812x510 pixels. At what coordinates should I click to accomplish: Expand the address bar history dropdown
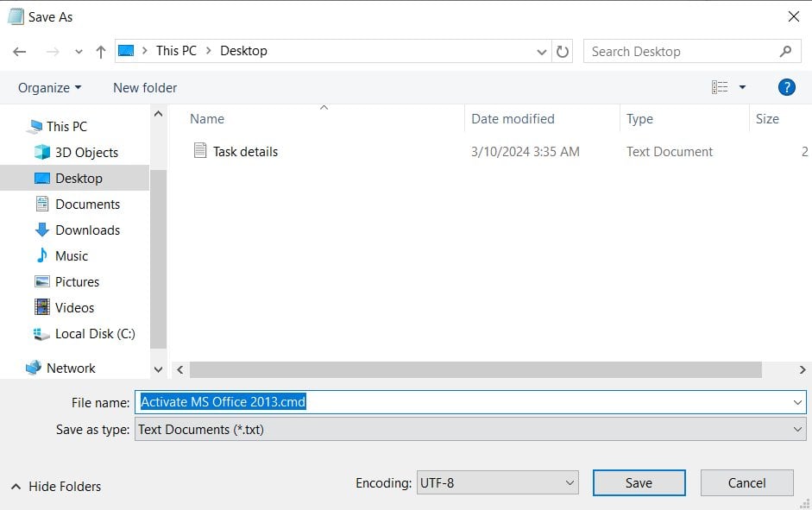point(542,52)
